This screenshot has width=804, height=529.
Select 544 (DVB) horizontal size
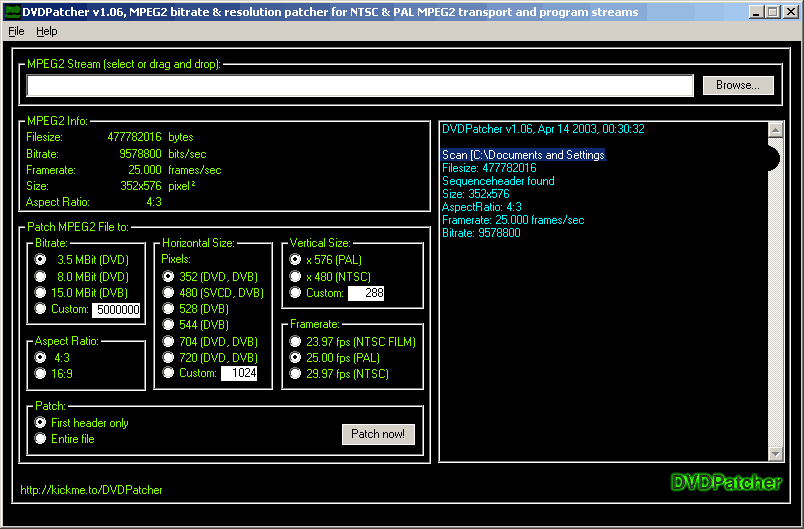[168, 324]
